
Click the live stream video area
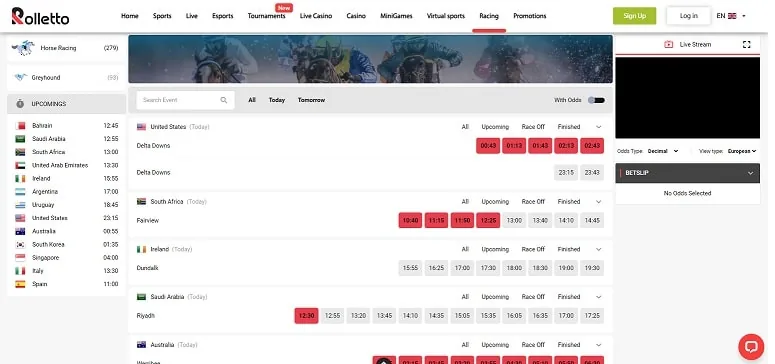click(688, 97)
